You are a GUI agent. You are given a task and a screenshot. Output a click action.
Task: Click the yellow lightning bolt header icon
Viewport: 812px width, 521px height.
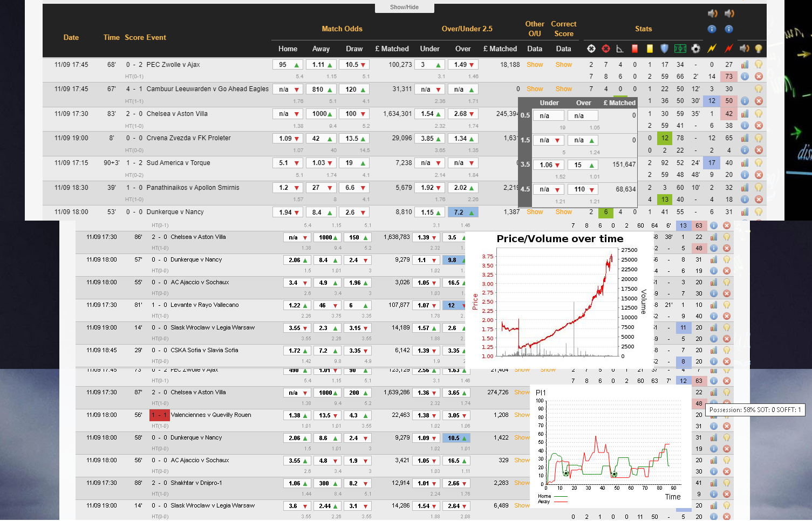[x=712, y=49]
